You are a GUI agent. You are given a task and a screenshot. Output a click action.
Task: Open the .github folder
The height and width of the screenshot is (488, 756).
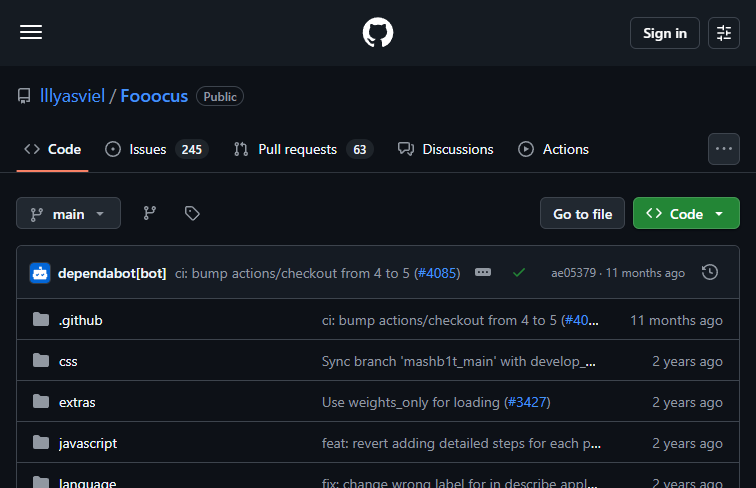pyautogui.click(x=81, y=320)
